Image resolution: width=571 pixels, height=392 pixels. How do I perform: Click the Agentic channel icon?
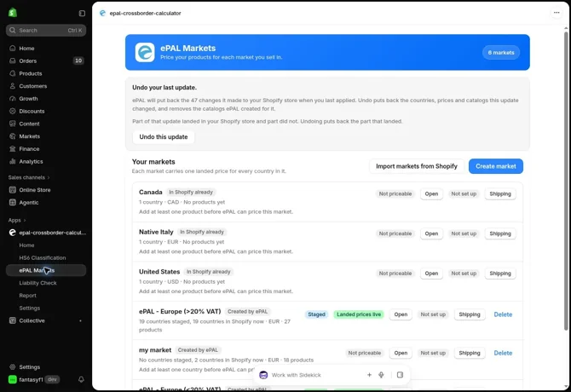[x=13, y=202]
